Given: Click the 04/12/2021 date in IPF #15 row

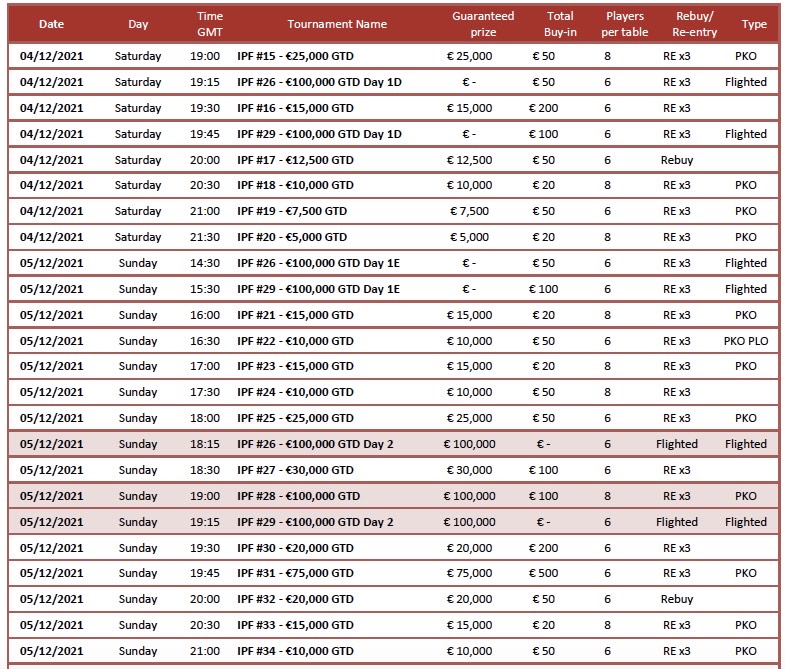Looking at the screenshot, I should (52, 56).
